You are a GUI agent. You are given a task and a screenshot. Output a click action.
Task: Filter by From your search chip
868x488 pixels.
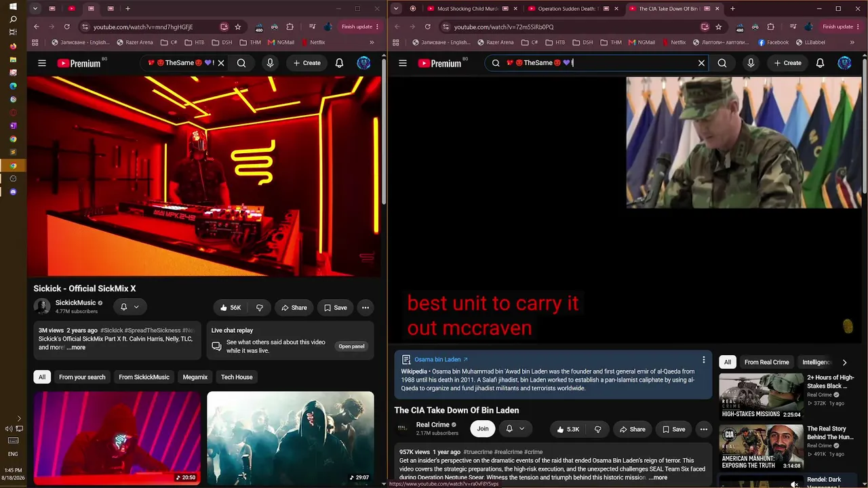tap(82, 377)
